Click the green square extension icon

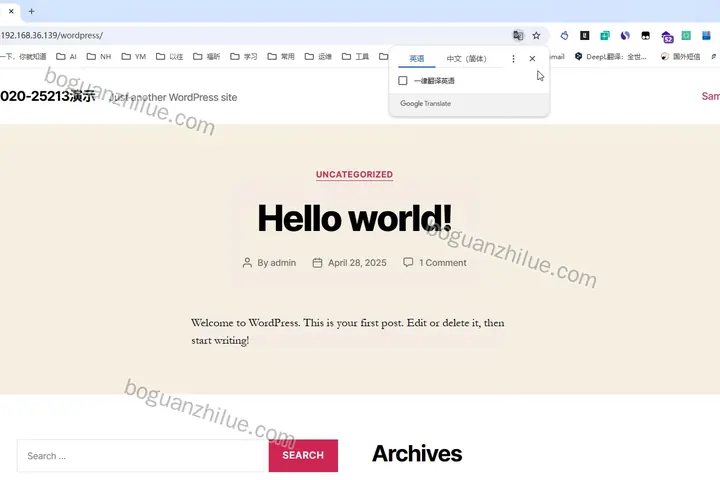686,35
